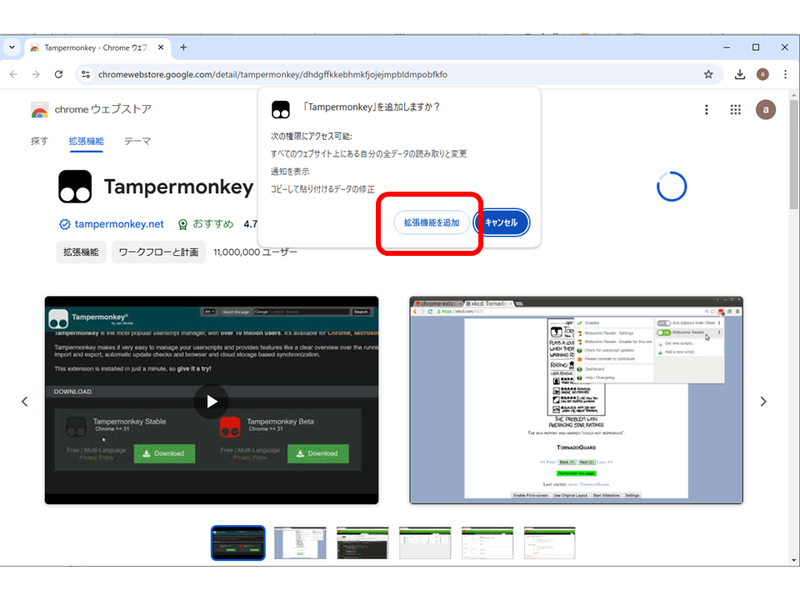This screenshot has width=800, height=600.
Task: Open the tampermonkey.net publisher link
Action: [119, 224]
